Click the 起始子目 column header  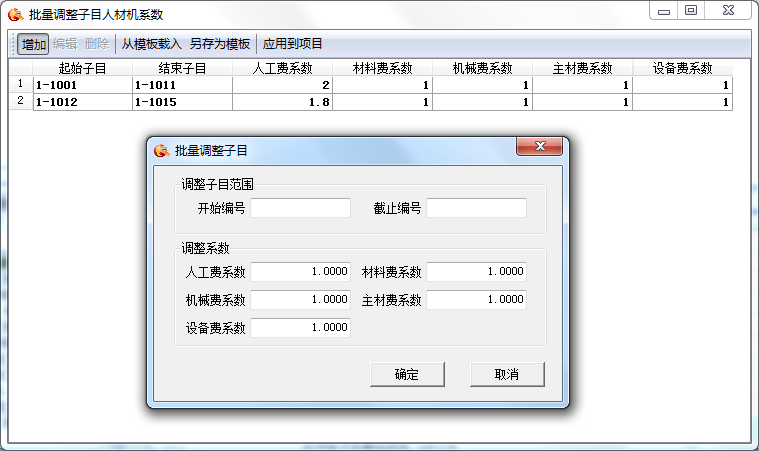click(82, 68)
